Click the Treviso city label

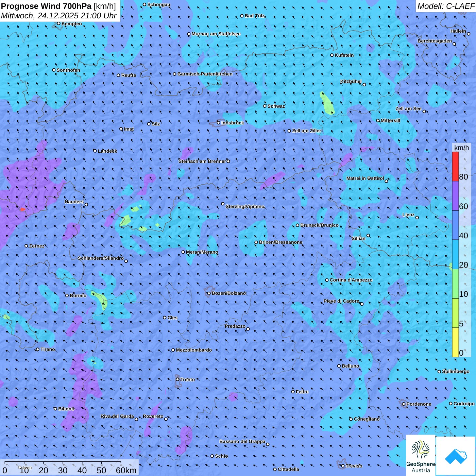point(354,466)
